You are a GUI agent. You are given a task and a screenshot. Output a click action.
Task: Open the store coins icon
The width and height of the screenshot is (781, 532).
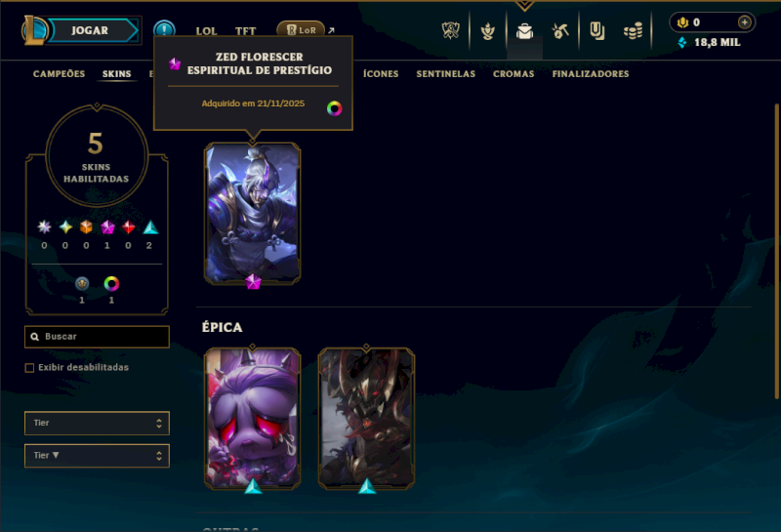click(x=633, y=31)
